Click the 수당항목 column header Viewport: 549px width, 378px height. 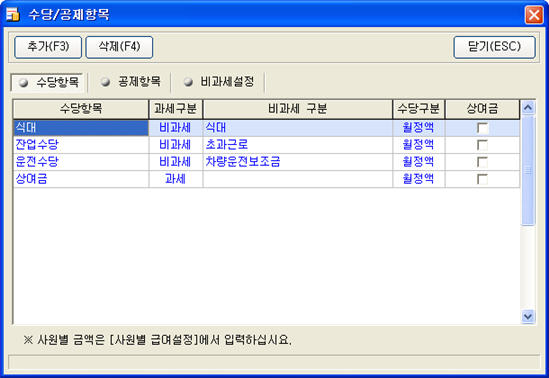81,109
